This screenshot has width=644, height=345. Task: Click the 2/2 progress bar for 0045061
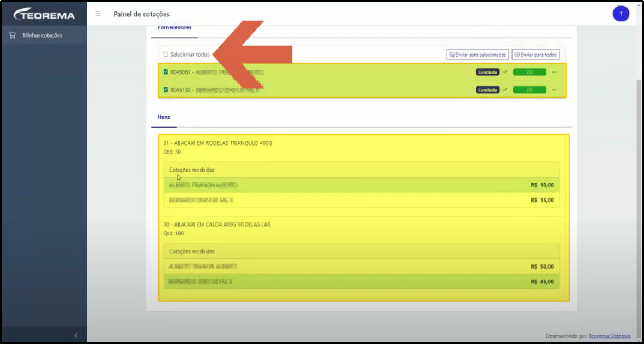coord(530,72)
